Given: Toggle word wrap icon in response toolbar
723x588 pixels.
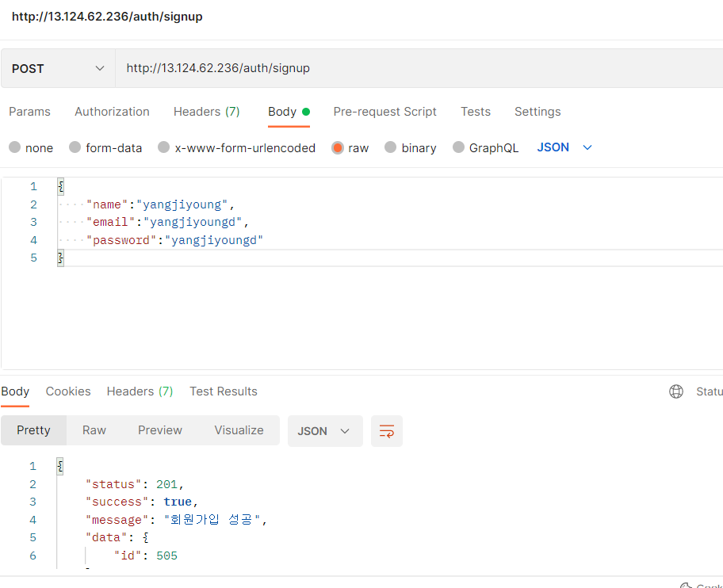Looking at the screenshot, I should click(x=386, y=431).
